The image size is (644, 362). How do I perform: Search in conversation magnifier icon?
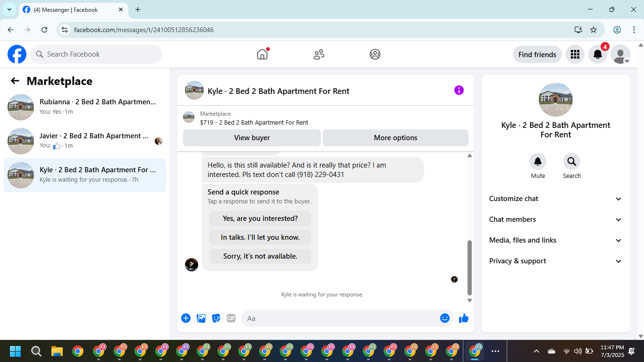pyautogui.click(x=572, y=162)
